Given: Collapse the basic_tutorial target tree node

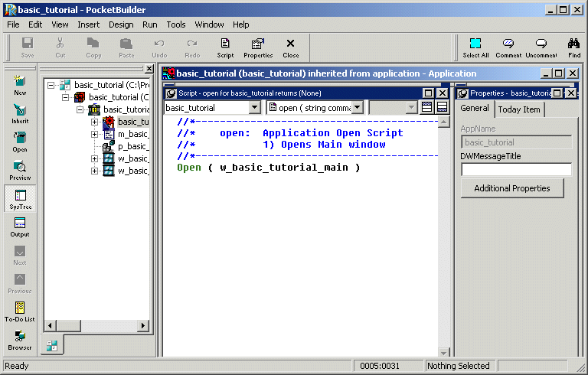Looking at the screenshot, I should (65, 97).
